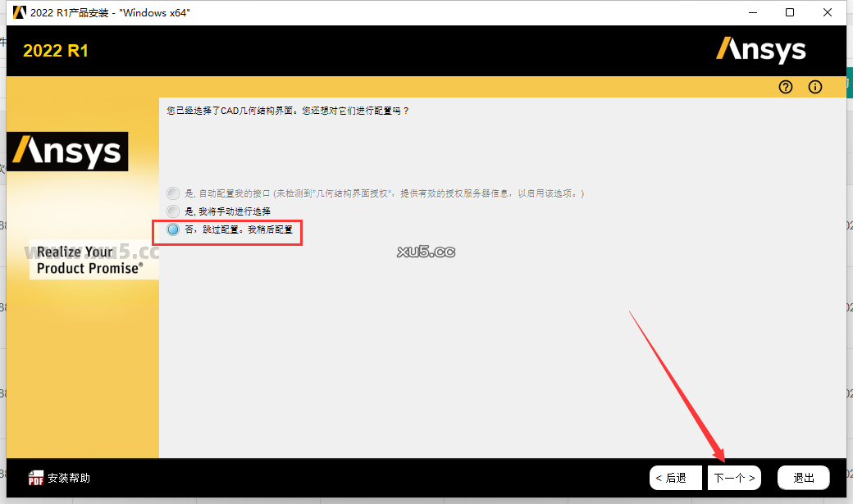
Task: Minimize the installer window
Action: click(752, 12)
